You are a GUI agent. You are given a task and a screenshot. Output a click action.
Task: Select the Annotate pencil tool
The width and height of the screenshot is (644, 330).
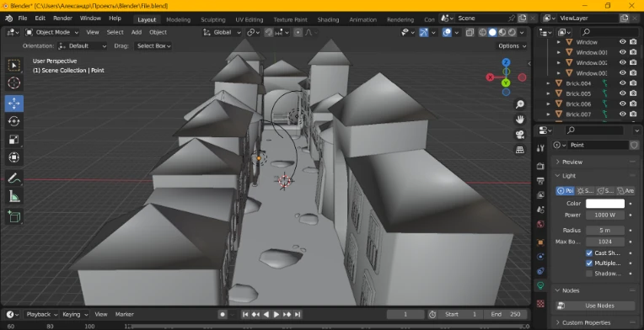[x=14, y=178]
